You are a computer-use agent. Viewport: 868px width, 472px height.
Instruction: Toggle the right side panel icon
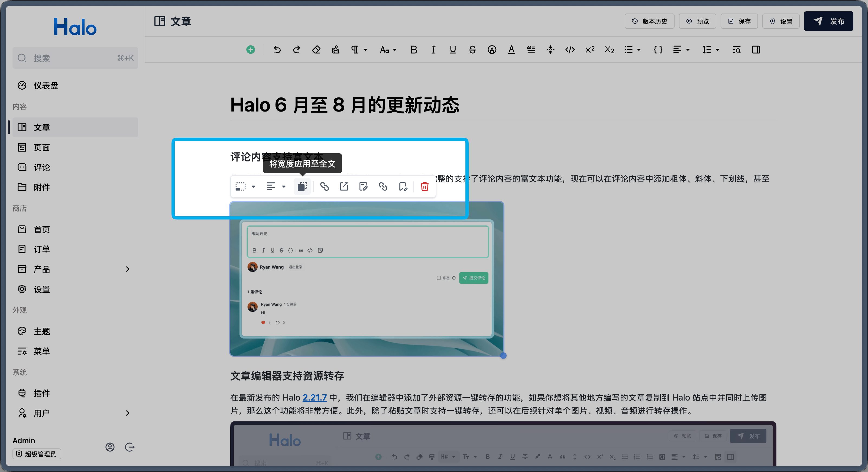pos(756,50)
